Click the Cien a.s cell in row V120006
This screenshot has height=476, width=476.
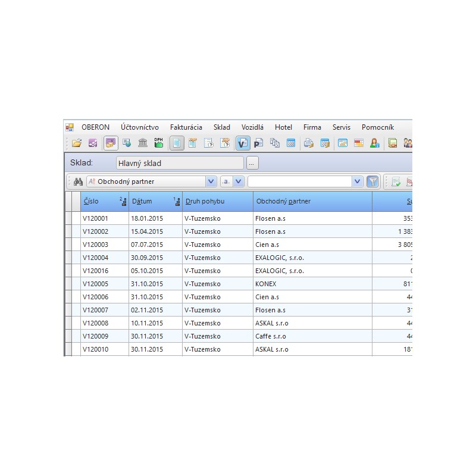[x=313, y=297]
